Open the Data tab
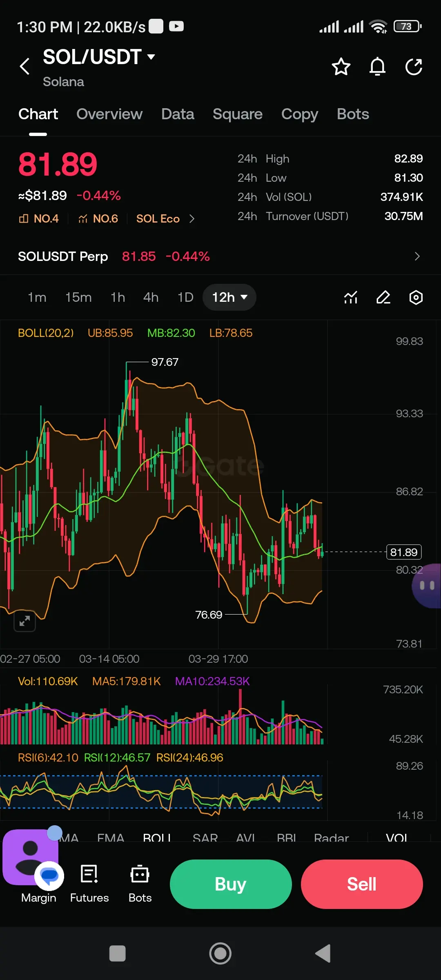 178,114
